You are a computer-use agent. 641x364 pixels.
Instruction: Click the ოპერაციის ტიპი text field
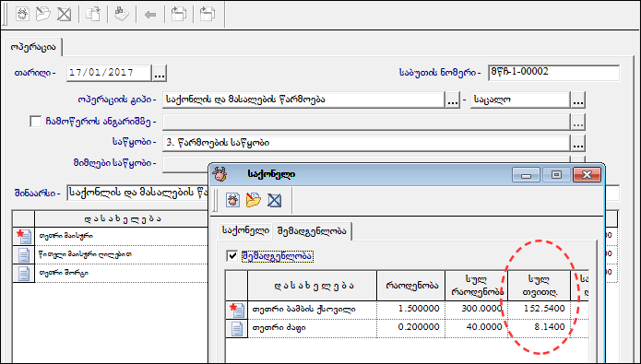pyautogui.click(x=303, y=100)
